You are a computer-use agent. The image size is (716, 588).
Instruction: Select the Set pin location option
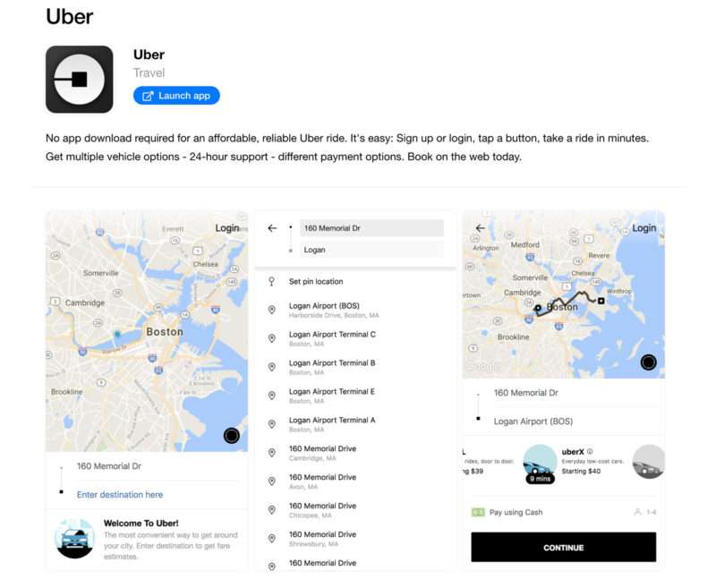[x=316, y=282]
